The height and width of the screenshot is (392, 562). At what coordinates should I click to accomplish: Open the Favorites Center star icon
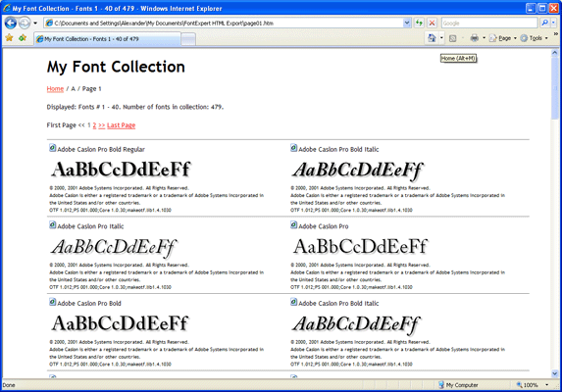10,38
